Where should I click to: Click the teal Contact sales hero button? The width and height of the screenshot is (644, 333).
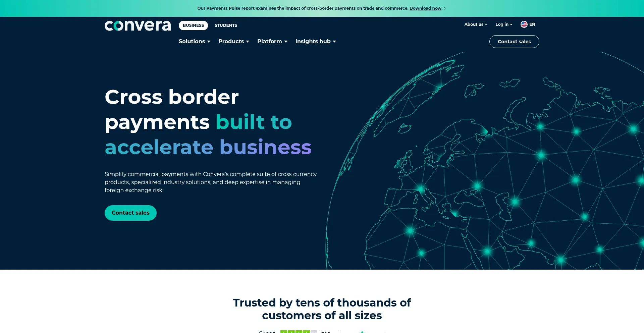point(130,213)
